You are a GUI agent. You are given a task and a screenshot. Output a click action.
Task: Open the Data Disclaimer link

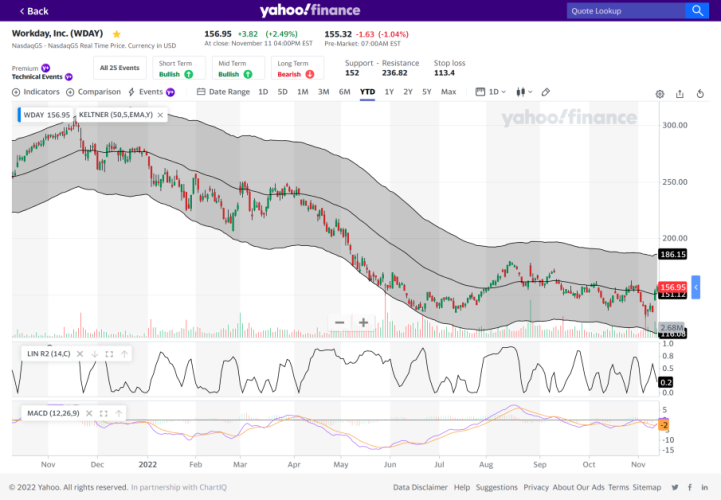(x=420, y=487)
